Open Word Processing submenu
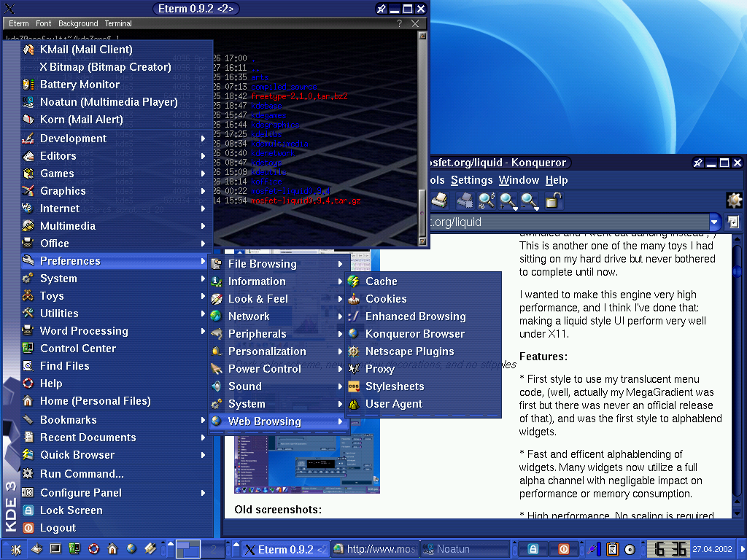Screen dimensions: 747x560 coord(117,331)
